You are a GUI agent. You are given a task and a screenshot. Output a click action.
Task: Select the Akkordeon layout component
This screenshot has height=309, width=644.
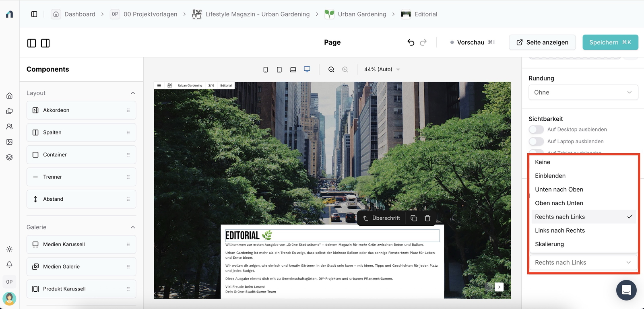tap(81, 110)
